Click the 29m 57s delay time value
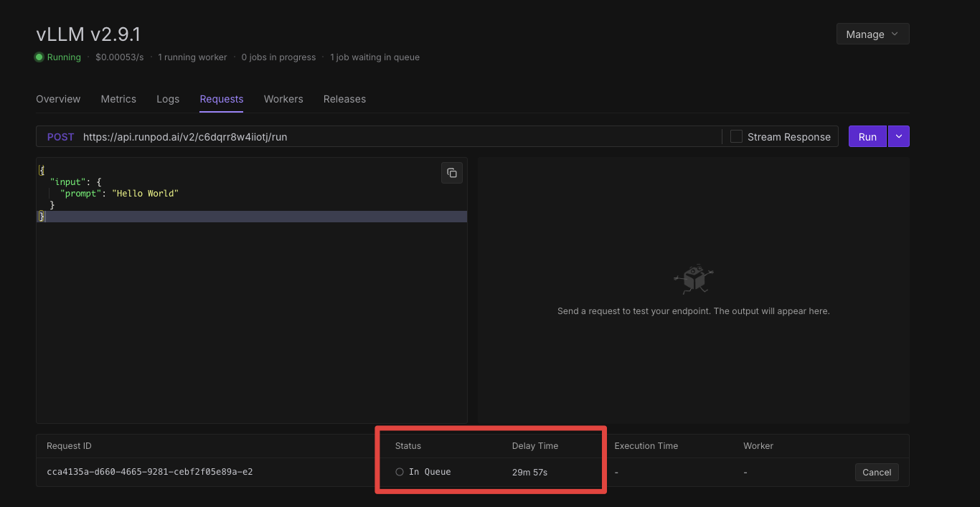 point(529,472)
